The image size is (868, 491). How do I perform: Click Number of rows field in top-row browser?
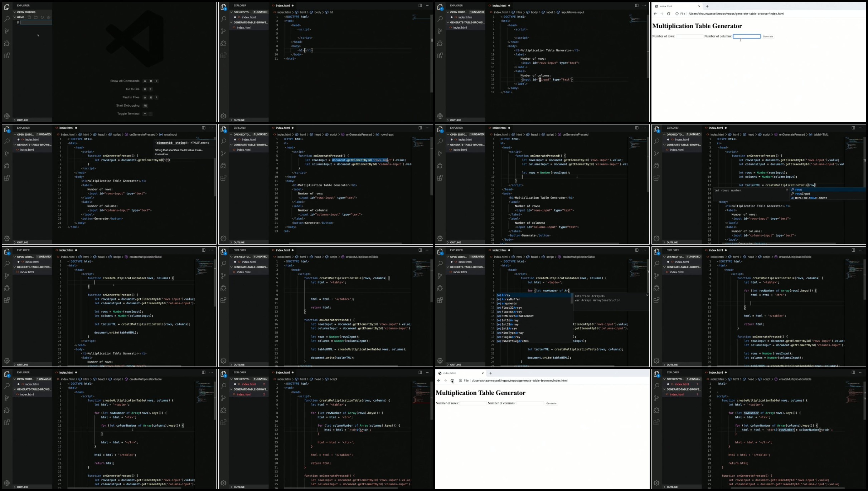coord(689,36)
